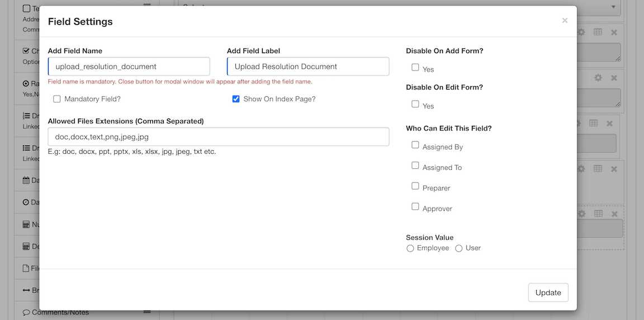
Task: Check the Approver edit permission box
Action: (x=415, y=206)
